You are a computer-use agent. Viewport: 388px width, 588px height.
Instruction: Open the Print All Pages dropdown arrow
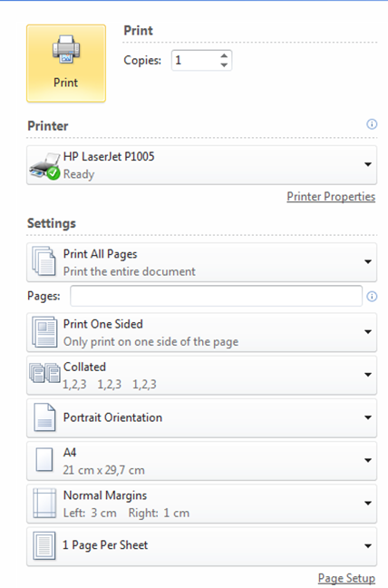pos(368,261)
